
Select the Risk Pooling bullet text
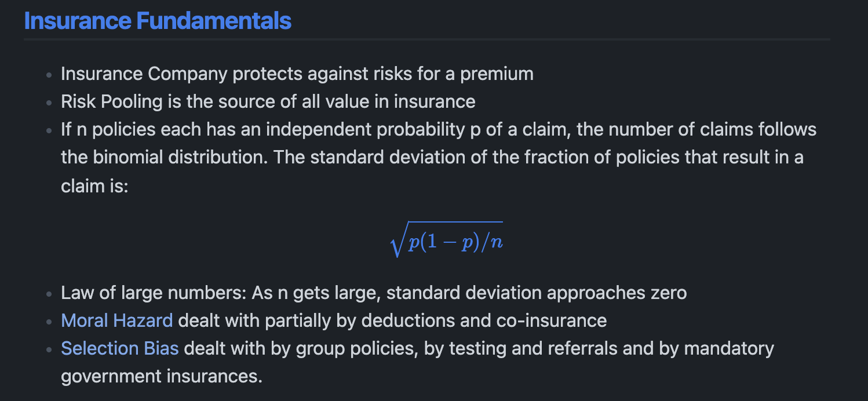click(268, 102)
